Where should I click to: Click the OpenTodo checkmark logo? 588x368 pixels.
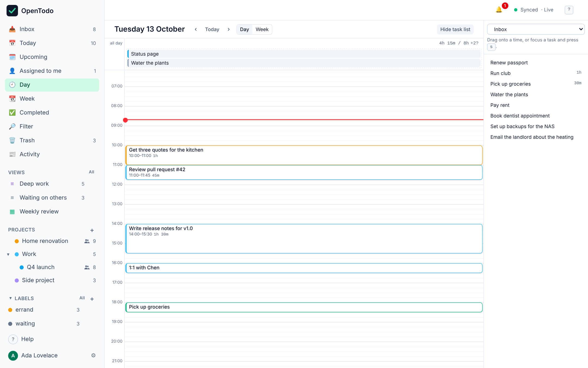12,11
